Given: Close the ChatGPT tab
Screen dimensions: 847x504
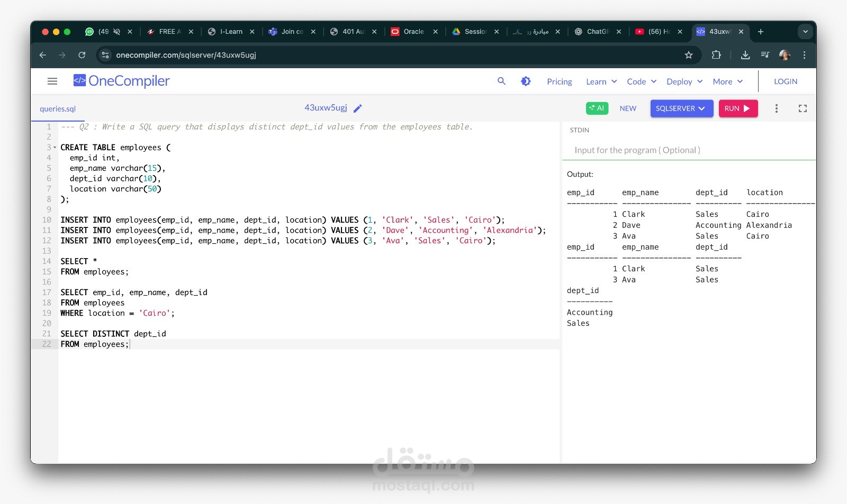Looking at the screenshot, I should tap(618, 32).
